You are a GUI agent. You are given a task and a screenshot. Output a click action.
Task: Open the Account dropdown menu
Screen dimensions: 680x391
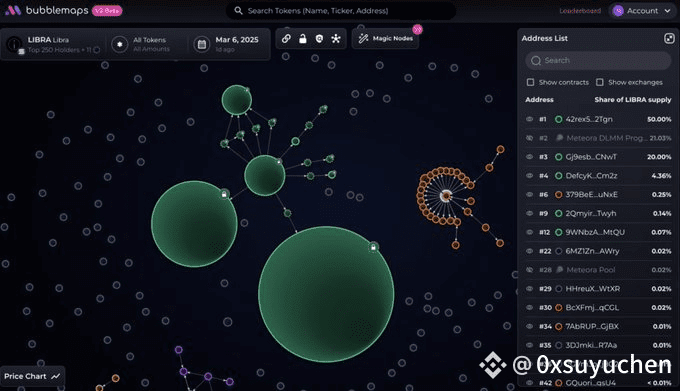[x=642, y=10]
